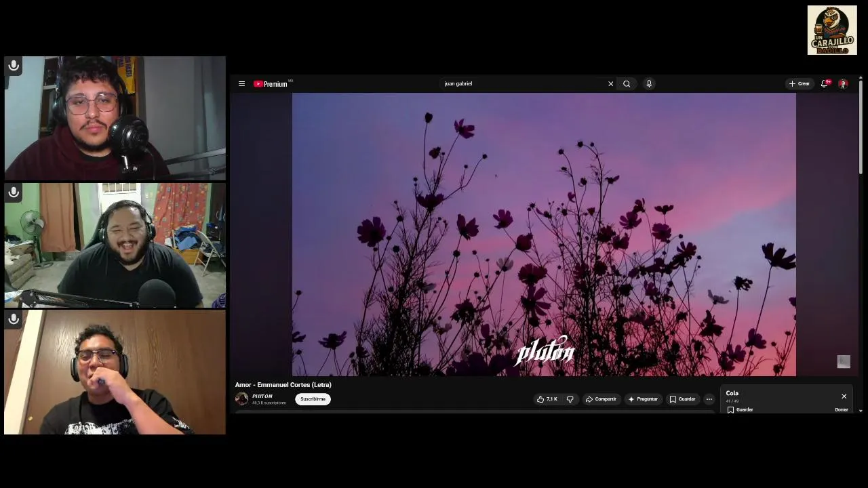This screenshot has width=868, height=488.
Task: Start voice search with microphone icon
Action: 649,84
